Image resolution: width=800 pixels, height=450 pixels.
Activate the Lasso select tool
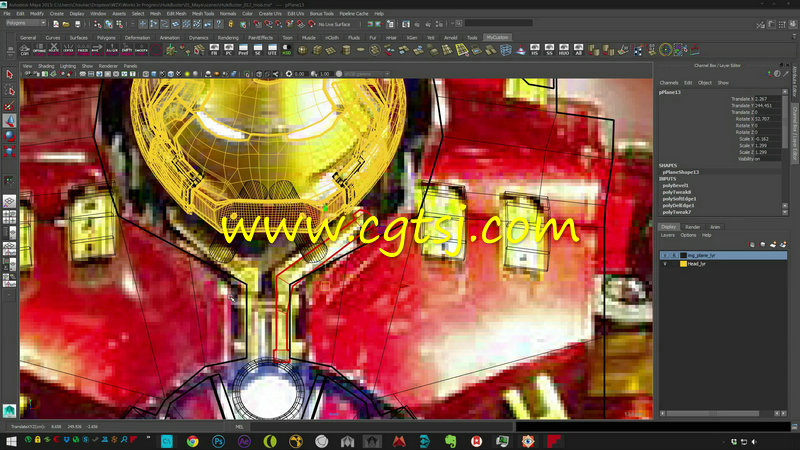[x=9, y=90]
